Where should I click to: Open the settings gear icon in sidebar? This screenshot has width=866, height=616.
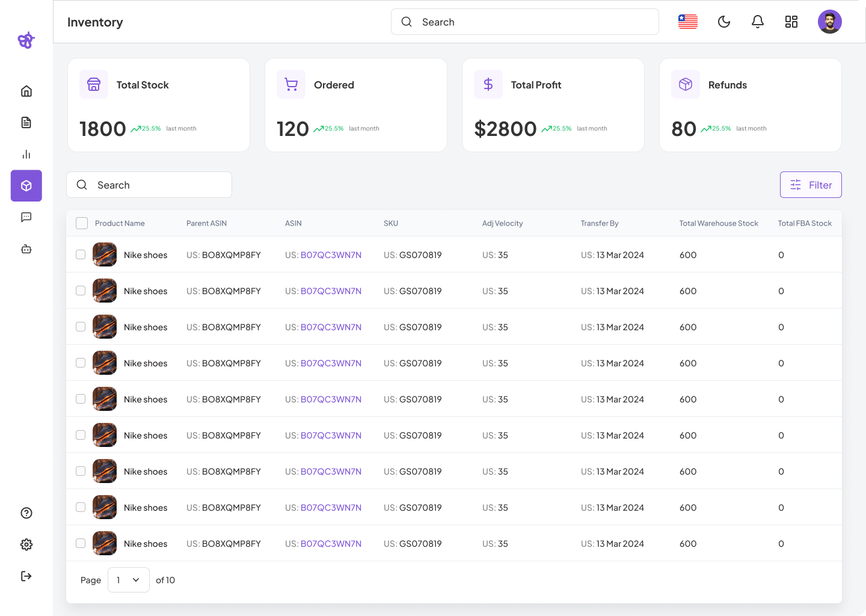pyautogui.click(x=26, y=544)
